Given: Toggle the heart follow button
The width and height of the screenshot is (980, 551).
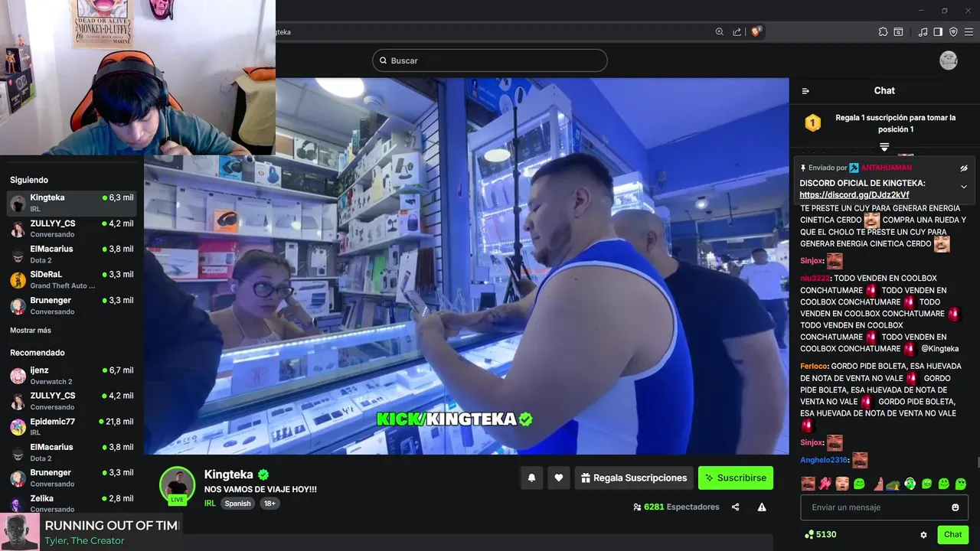Looking at the screenshot, I should 559,478.
